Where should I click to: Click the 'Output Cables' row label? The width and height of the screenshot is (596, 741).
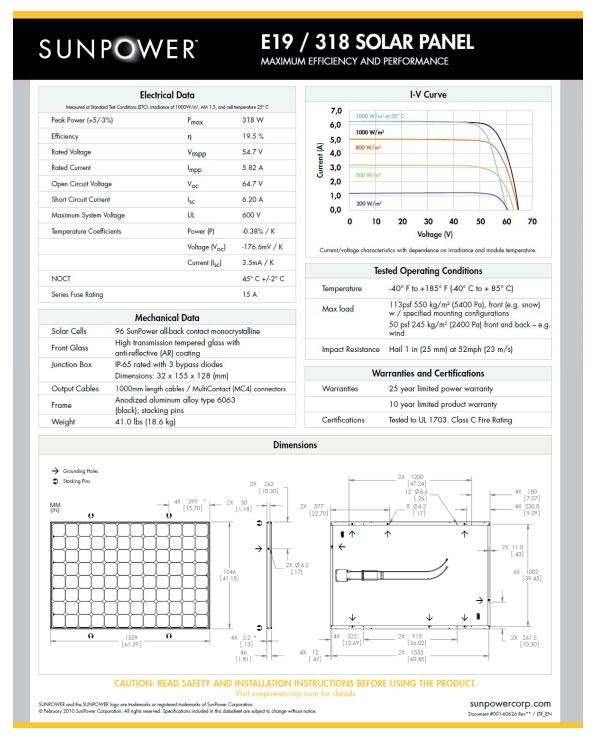[x=75, y=388]
